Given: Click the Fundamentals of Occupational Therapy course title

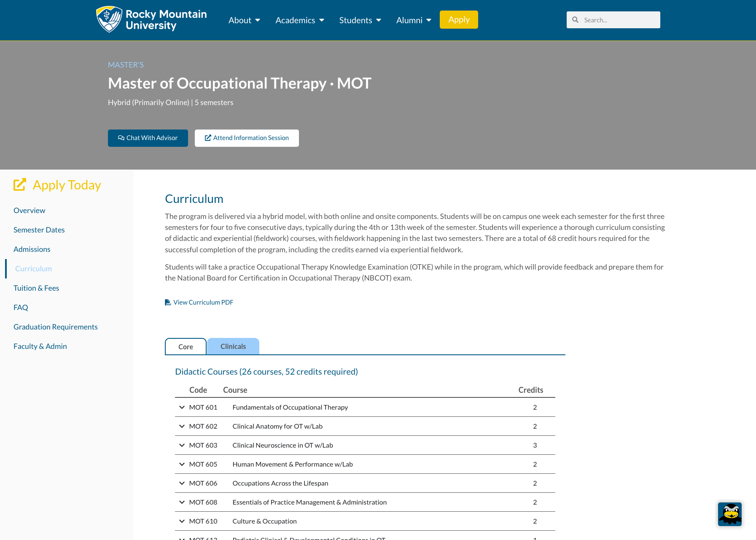Looking at the screenshot, I should 290,407.
